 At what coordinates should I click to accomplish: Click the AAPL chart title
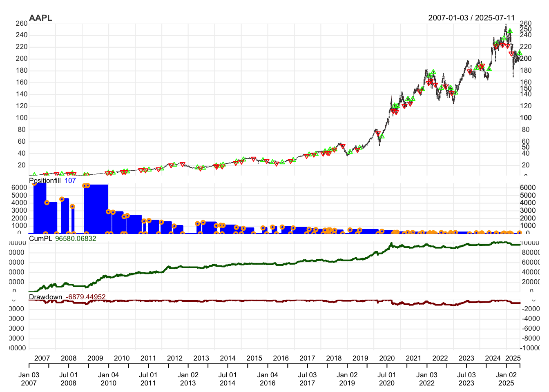pyautogui.click(x=40, y=18)
